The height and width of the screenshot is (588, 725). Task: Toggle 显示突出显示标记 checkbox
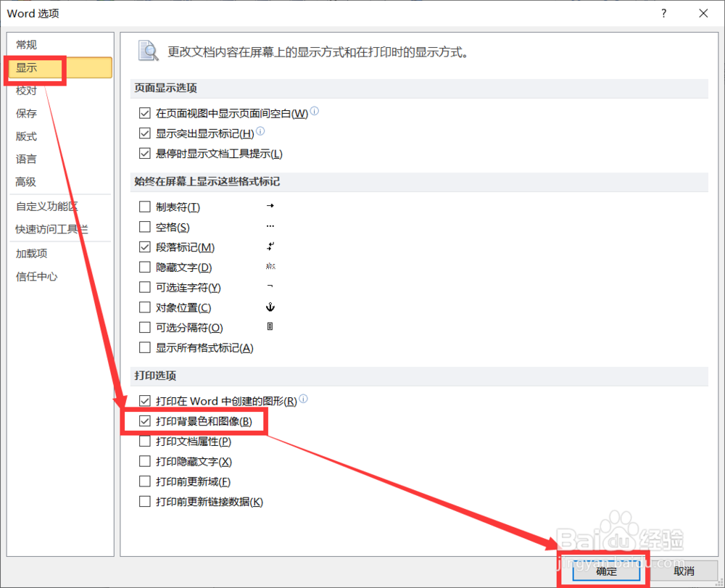click(145, 133)
